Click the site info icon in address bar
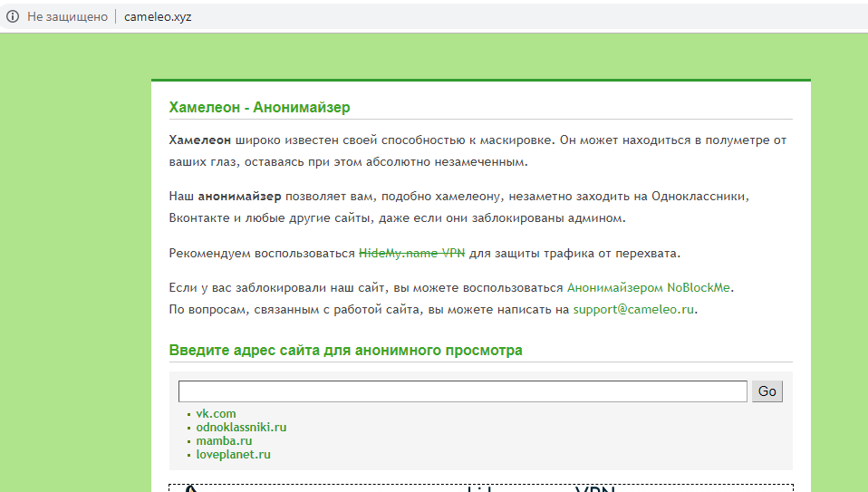Viewport: 868px width, 492px height. point(12,16)
